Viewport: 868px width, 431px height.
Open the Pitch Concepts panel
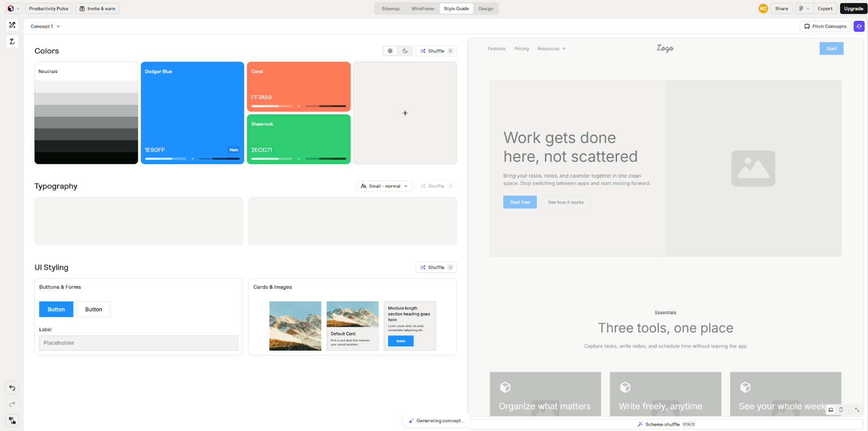pyautogui.click(x=825, y=26)
